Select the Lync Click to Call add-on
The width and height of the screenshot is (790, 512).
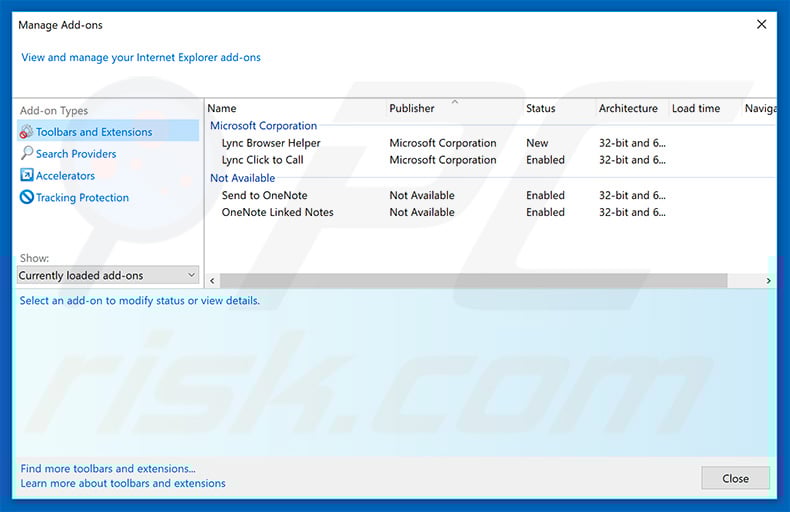pyautogui.click(x=262, y=160)
